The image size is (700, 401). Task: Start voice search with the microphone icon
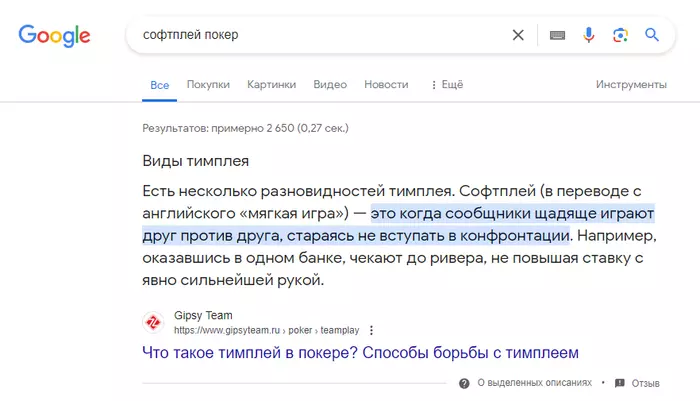point(589,35)
